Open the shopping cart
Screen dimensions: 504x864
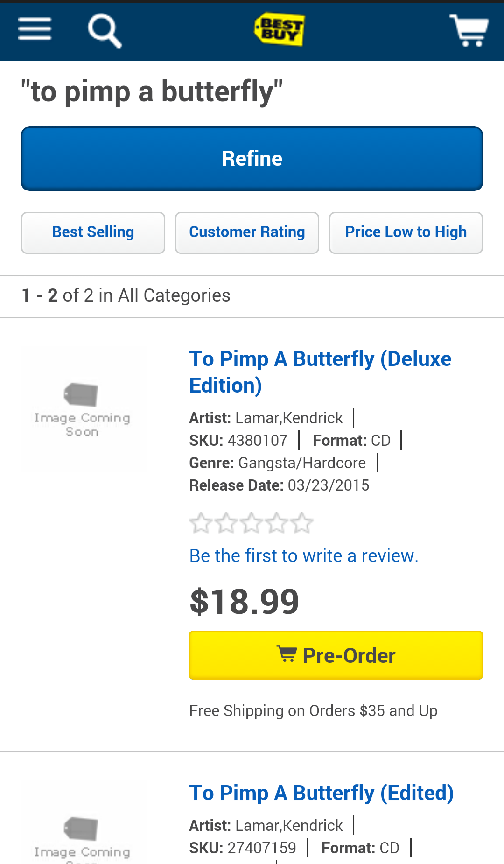(x=469, y=30)
